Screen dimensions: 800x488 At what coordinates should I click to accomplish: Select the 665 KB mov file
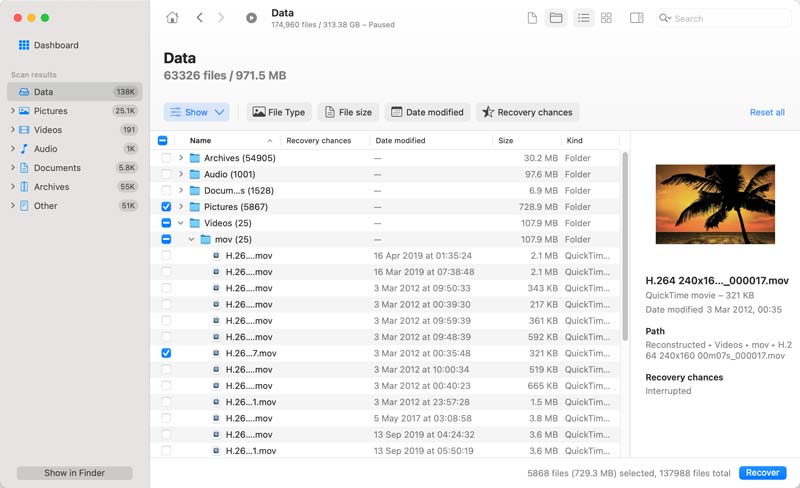click(x=386, y=386)
